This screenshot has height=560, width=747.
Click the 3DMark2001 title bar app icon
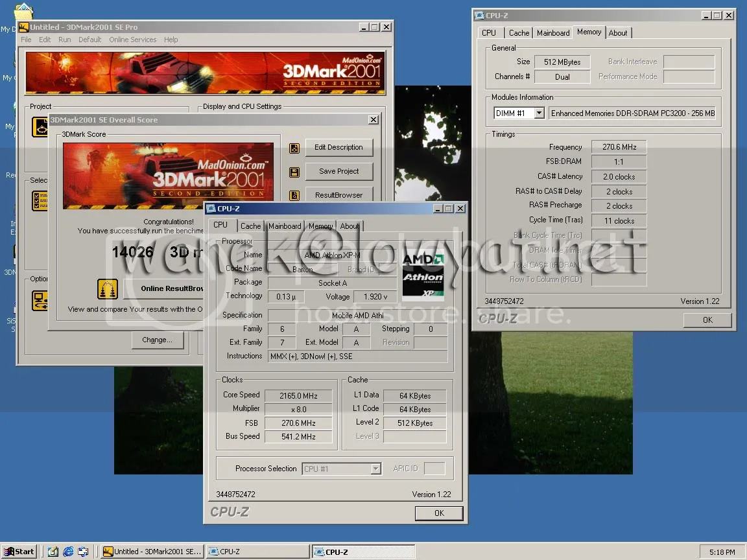tap(24, 27)
